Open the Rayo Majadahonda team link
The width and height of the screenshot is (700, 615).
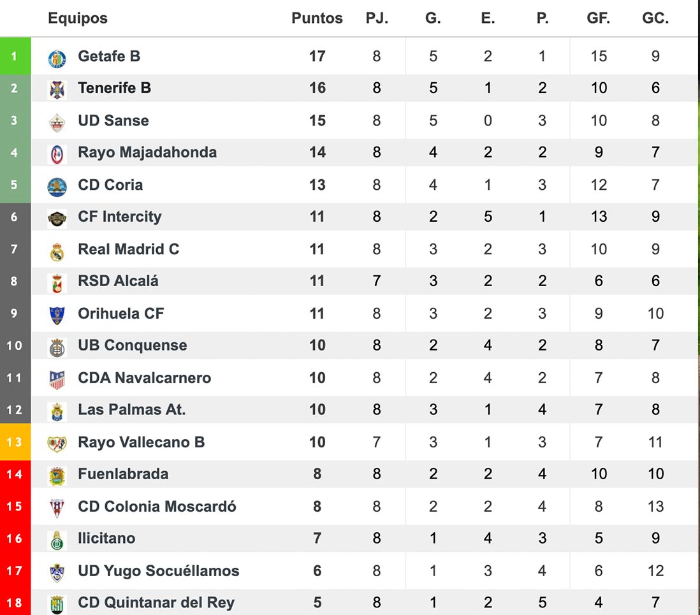[x=147, y=152]
